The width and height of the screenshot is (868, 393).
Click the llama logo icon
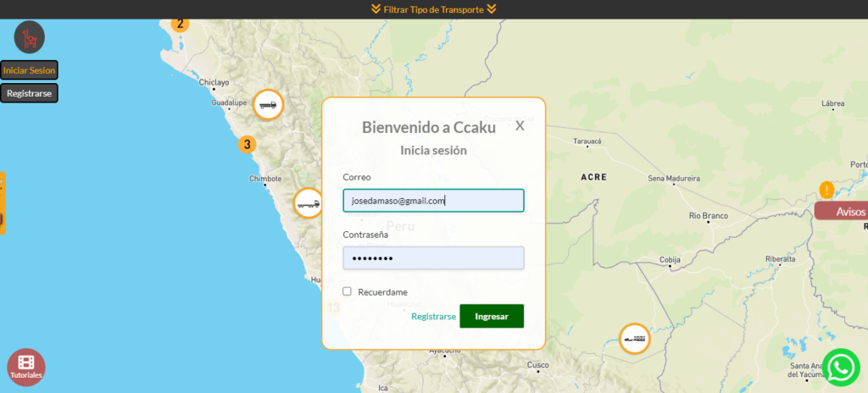(x=30, y=37)
